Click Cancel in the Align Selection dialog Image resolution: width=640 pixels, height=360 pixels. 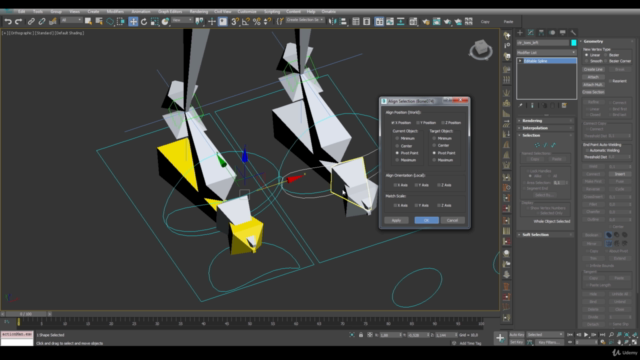pos(452,220)
